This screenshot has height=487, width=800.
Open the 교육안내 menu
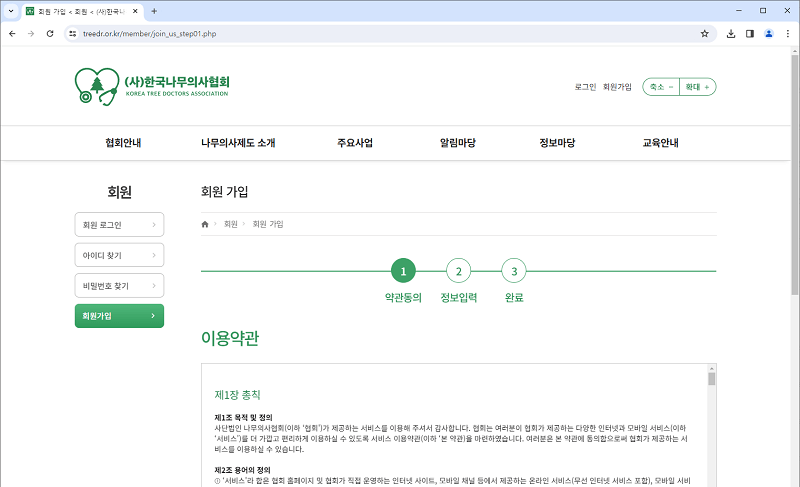[661, 143]
